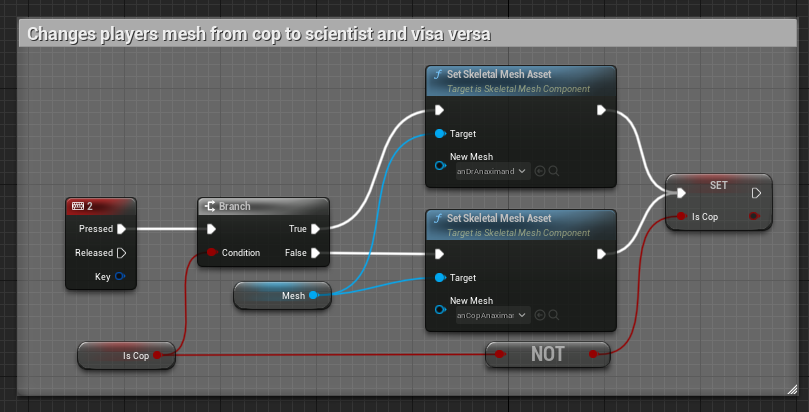
Task: Click the Branch node's True output pin
Action: click(315, 229)
